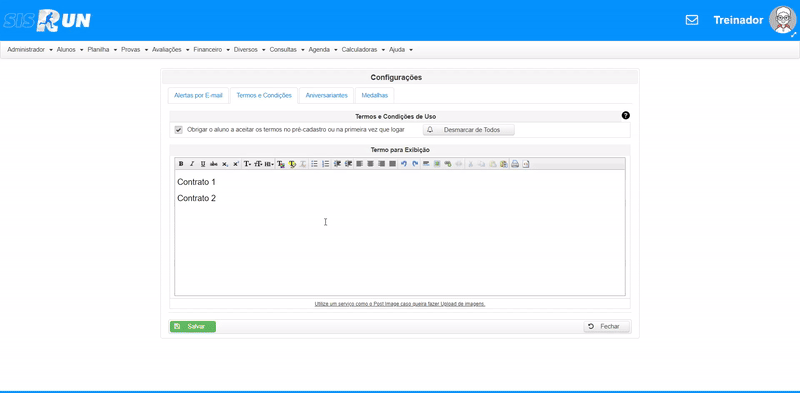
Task: Uncheck 'Obrigar o aluno a aceitar os termos'
Action: [x=179, y=130]
